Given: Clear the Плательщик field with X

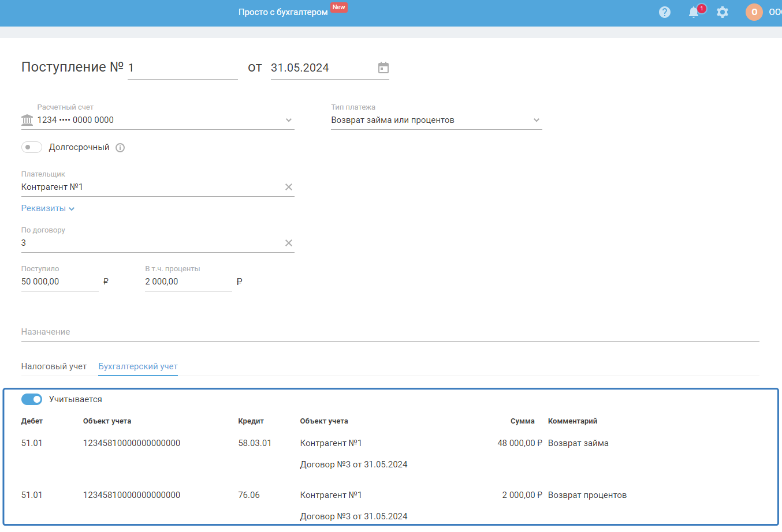Looking at the screenshot, I should pyautogui.click(x=289, y=187).
